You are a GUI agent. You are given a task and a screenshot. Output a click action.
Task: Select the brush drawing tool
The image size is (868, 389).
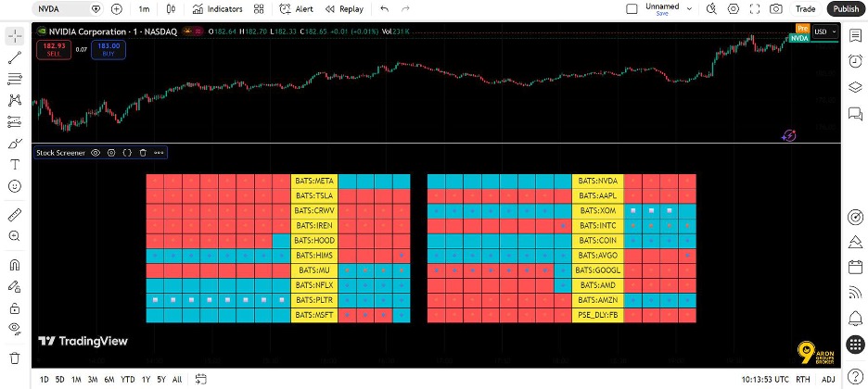tap(15, 144)
